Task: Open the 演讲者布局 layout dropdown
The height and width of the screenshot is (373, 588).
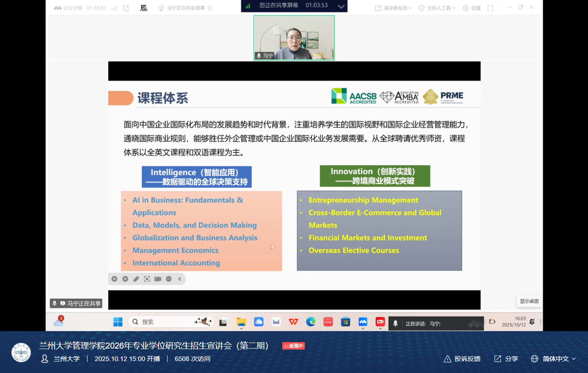Action: [x=393, y=8]
